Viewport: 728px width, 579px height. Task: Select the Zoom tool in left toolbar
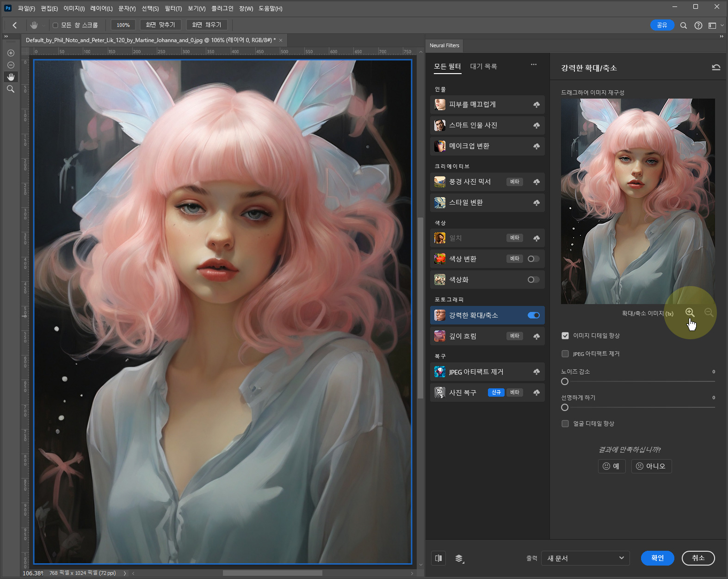(11, 89)
